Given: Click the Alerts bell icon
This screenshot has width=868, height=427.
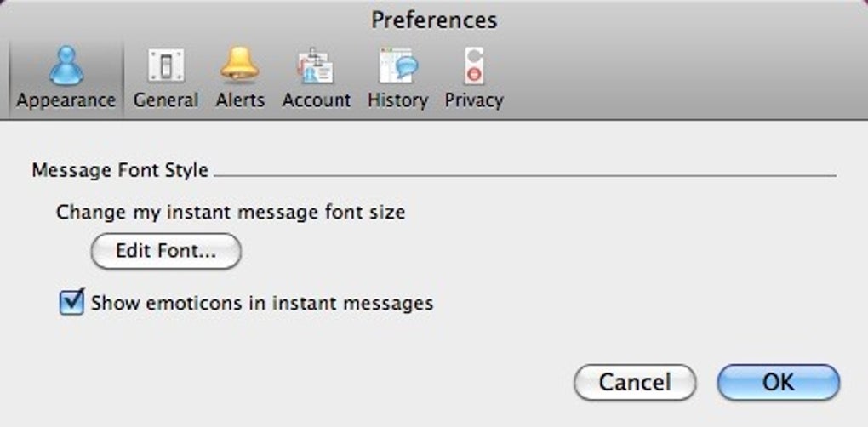Looking at the screenshot, I should coord(240,64).
